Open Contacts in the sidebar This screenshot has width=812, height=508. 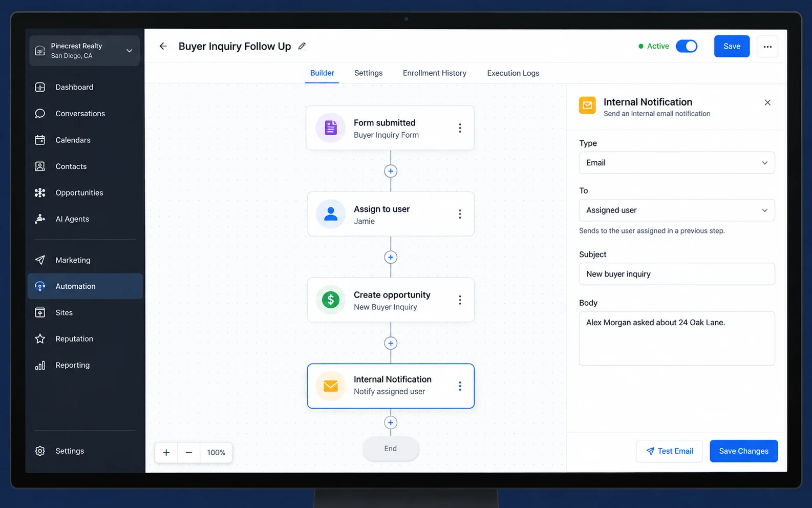point(85,166)
